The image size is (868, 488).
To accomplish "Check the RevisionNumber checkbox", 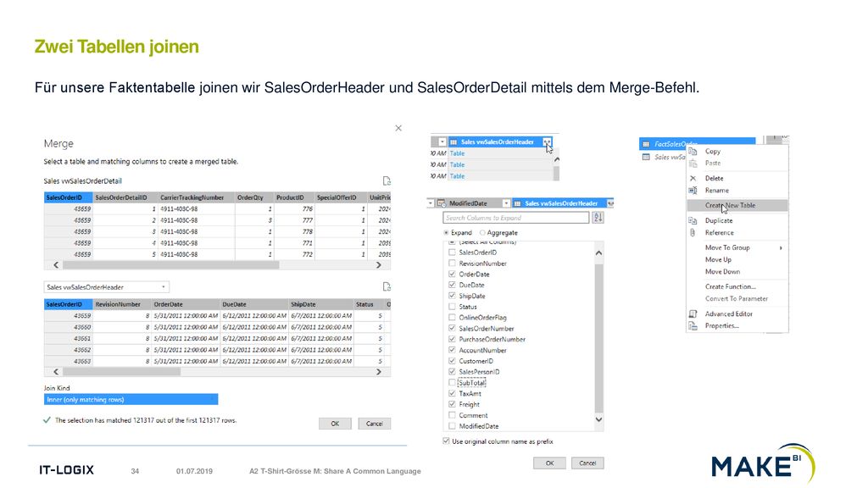I will click(452, 263).
